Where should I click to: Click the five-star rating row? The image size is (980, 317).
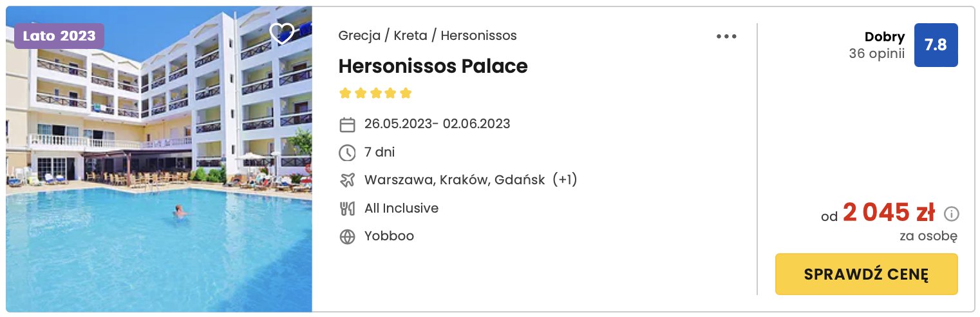tap(375, 93)
